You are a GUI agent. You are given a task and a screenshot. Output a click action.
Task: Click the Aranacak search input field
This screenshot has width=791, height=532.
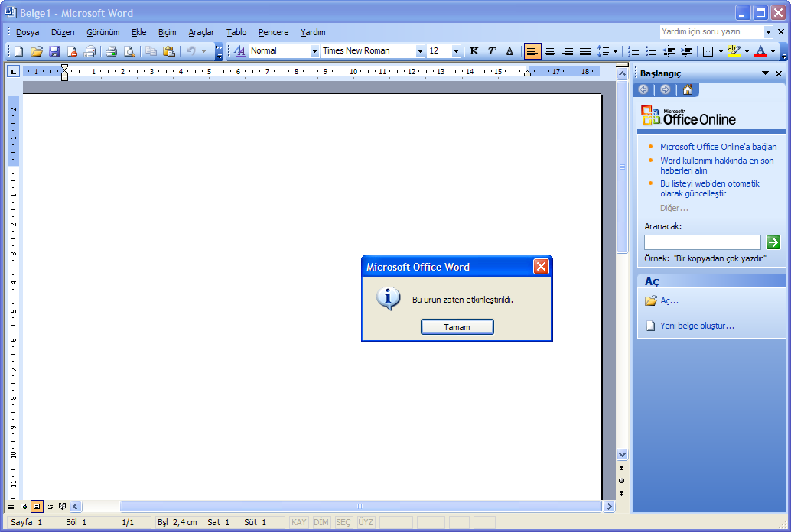click(702, 242)
